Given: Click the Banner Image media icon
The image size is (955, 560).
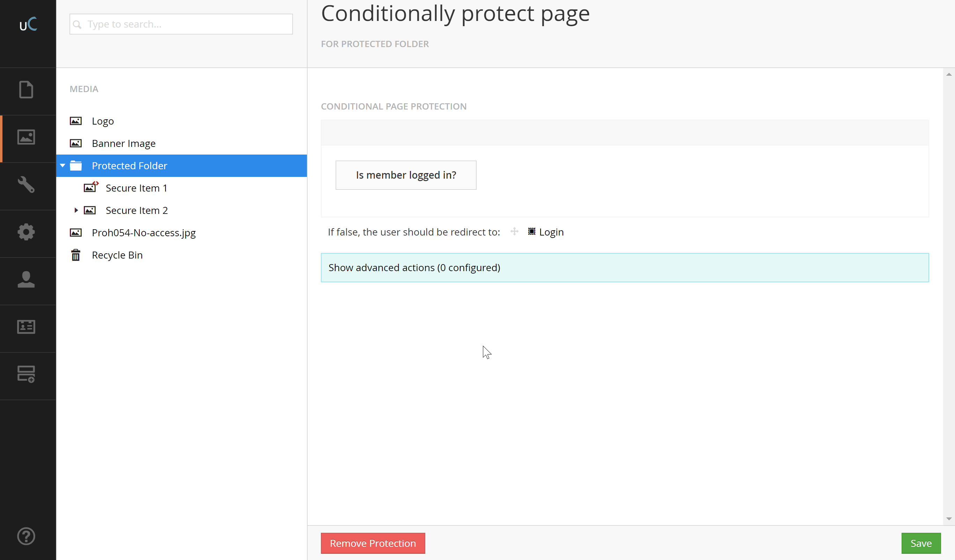Looking at the screenshot, I should [x=76, y=143].
